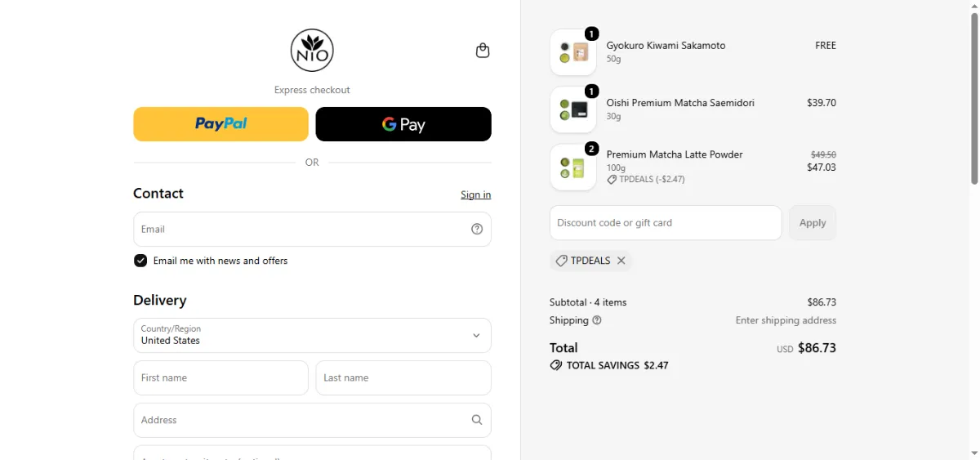
Task: Click the Total Savings tag icon
Action: coord(556,365)
